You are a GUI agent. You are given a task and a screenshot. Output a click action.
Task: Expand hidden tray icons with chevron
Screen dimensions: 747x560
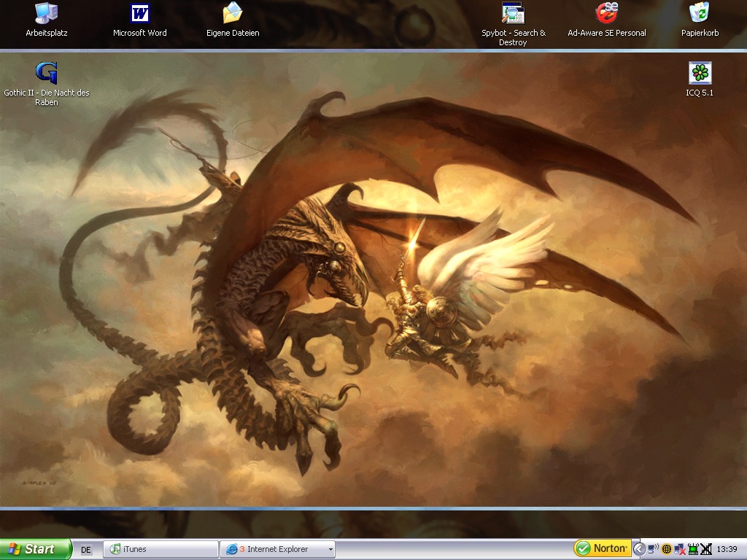(x=639, y=549)
